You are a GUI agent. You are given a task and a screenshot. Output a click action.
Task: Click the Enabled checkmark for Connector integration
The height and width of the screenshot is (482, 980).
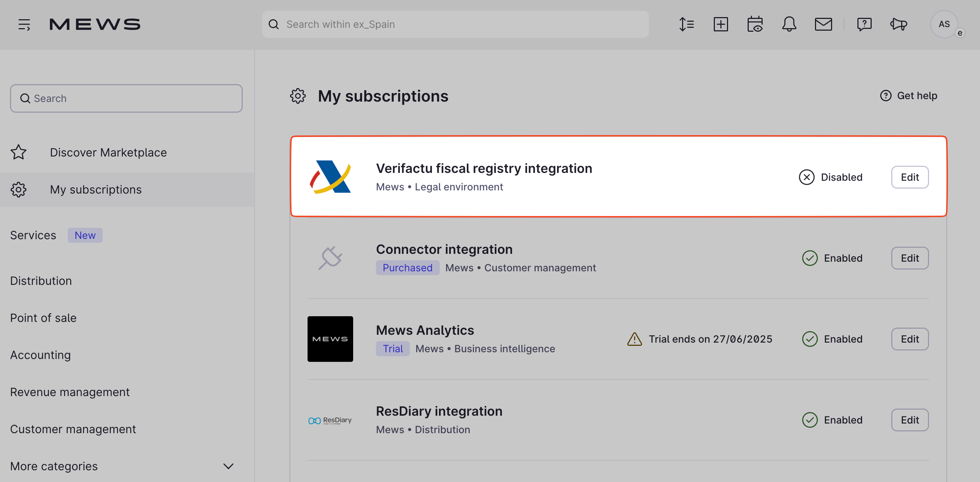tap(810, 258)
